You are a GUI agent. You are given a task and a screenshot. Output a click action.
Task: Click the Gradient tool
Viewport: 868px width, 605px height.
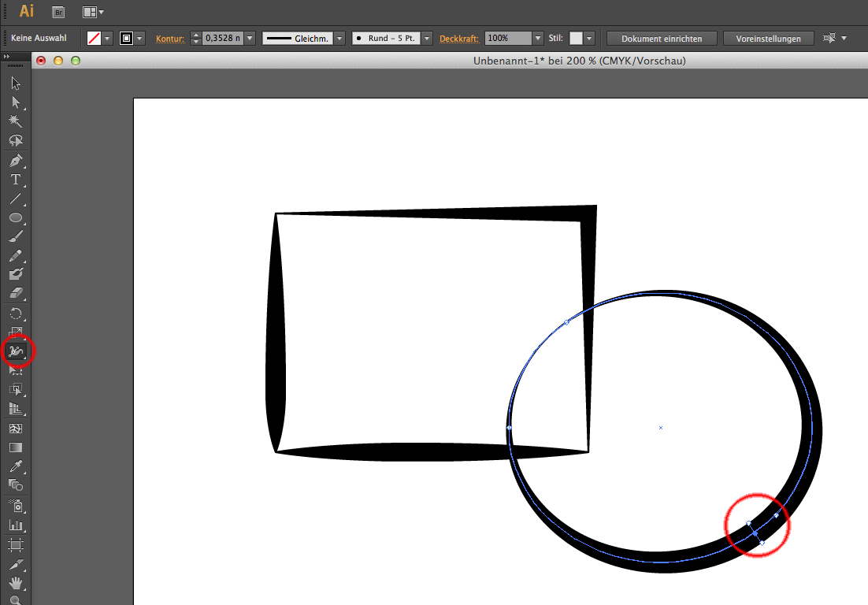click(x=15, y=447)
